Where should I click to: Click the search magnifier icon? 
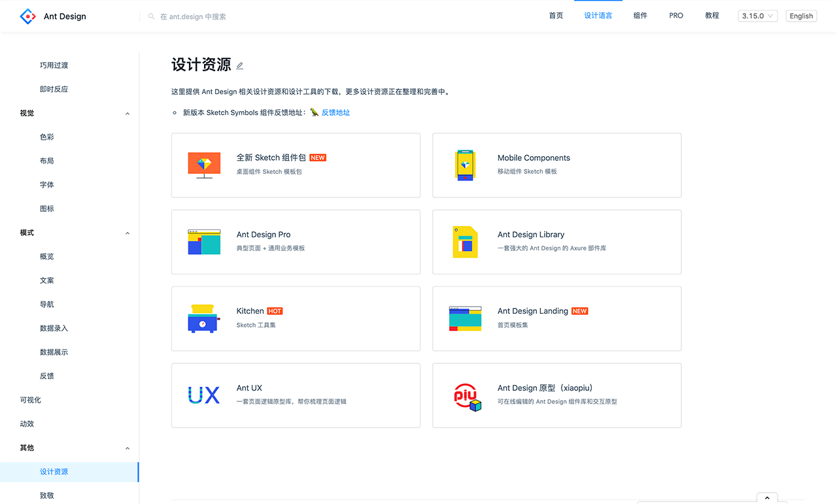[150, 16]
